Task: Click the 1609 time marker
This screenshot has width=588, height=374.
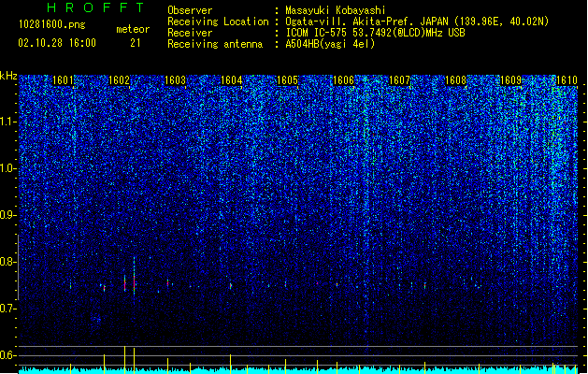Action: (x=511, y=80)
